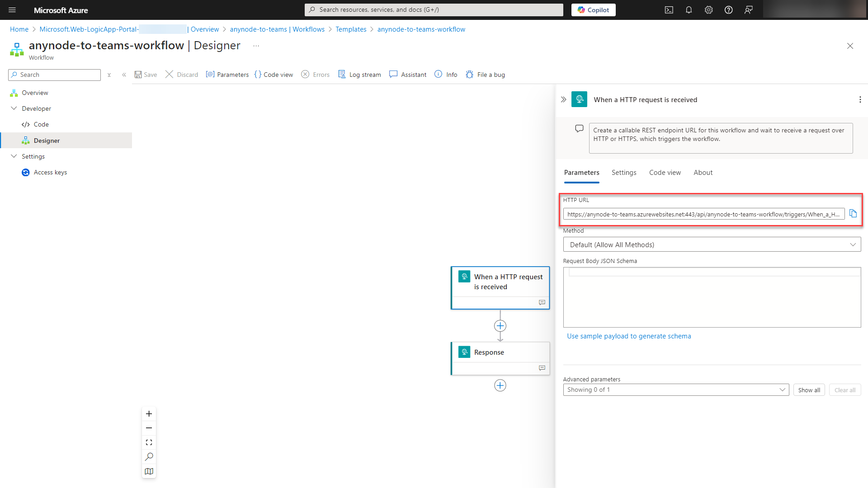868x488 pixels.
Task: Expand the Advanced parameters dropdown
Action: 783,389
